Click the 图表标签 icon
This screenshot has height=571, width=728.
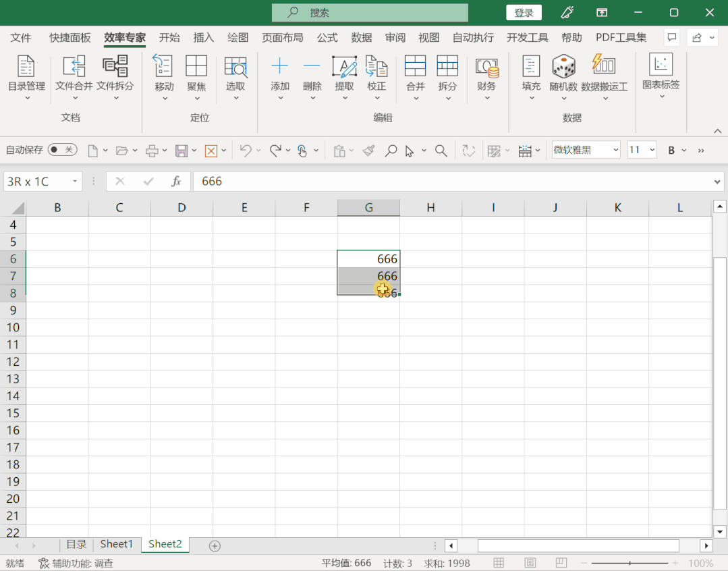661,65
